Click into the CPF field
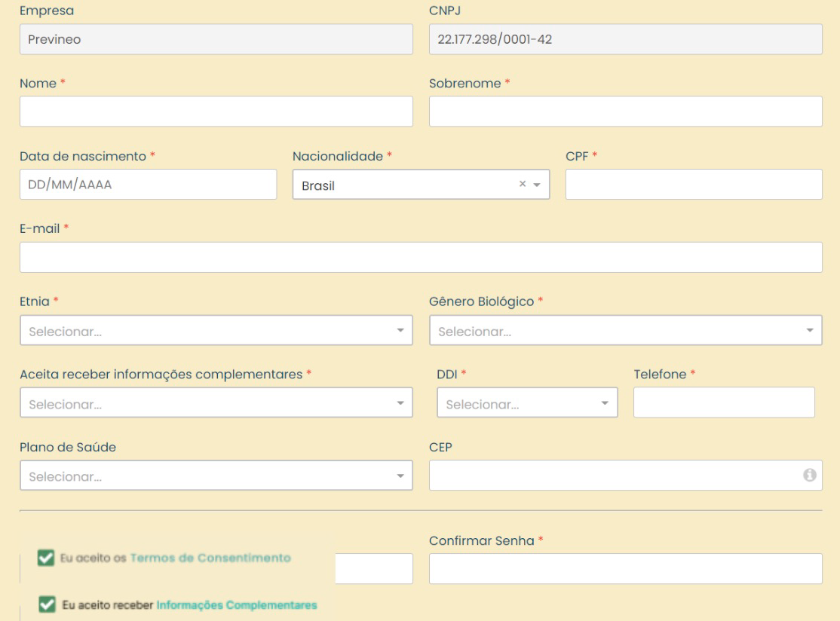This screenshot has width=840, height=621. (693, 185)
